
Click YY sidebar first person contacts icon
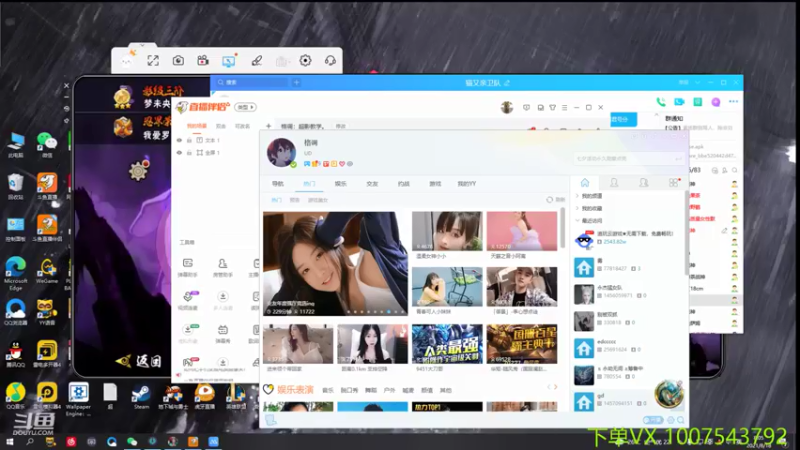[614, 183]
